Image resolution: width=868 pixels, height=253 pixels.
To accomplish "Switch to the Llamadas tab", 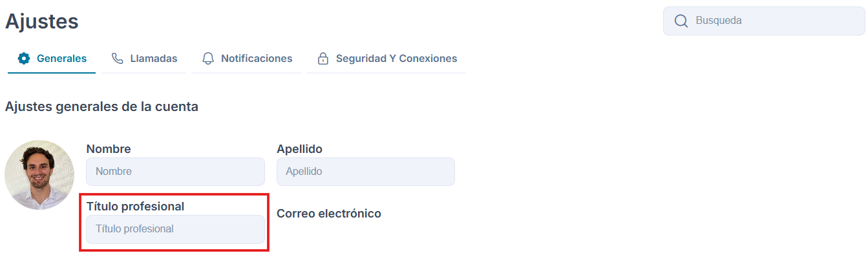I will coord(144,59).
